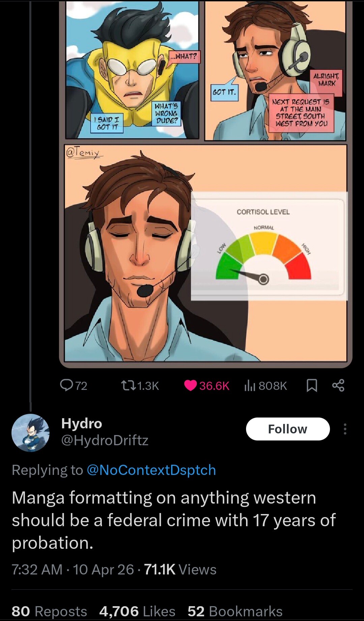This screenshot has height=621, width=364.
Task: Open the @NoContextDsptch profile link
Action: tap(151, 470)
